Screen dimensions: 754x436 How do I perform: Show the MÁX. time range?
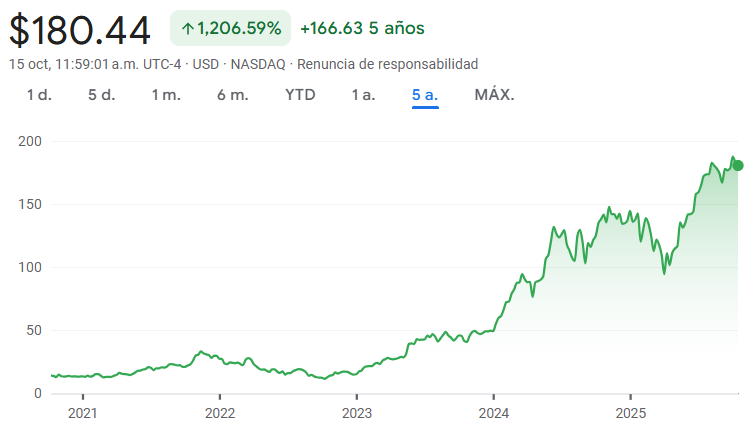tap(494, 95)
